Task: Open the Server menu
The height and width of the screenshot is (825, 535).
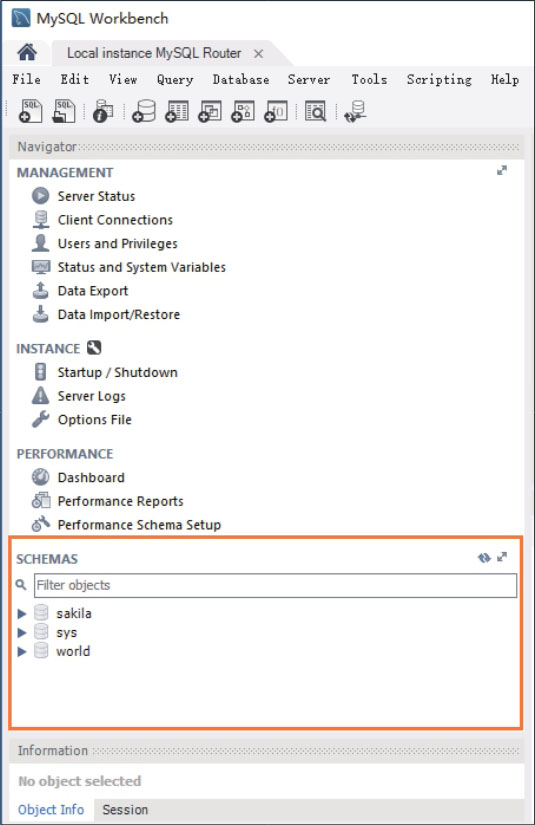Action: click(309, 79)
